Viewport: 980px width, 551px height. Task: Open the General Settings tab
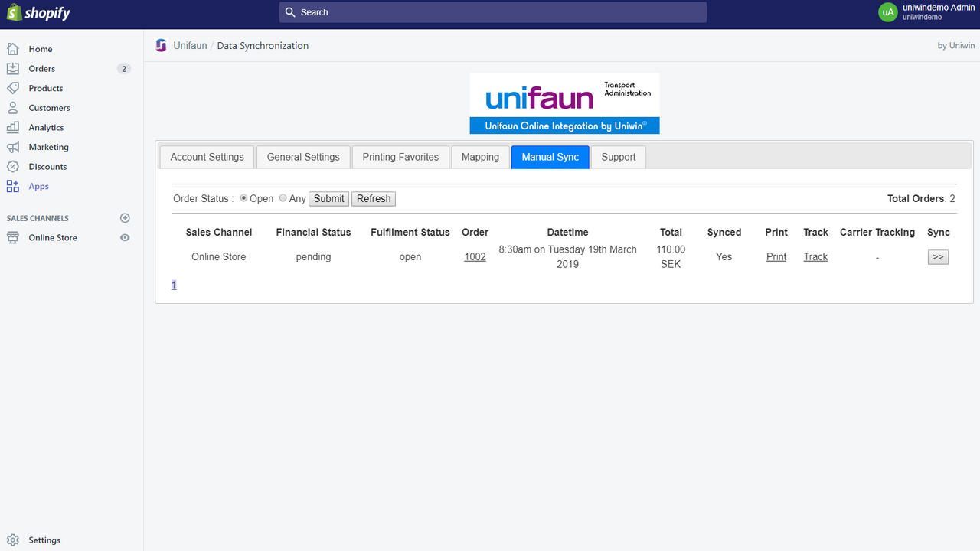(303, 157)
